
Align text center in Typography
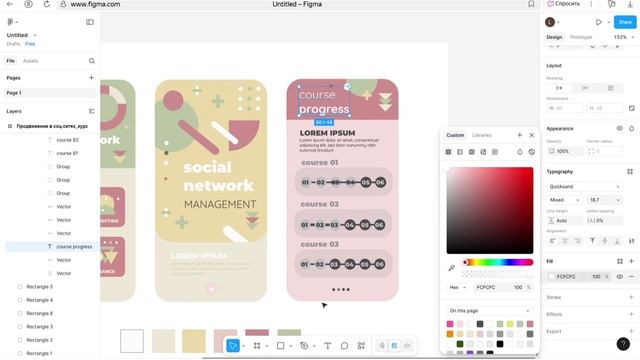(565, 241)
